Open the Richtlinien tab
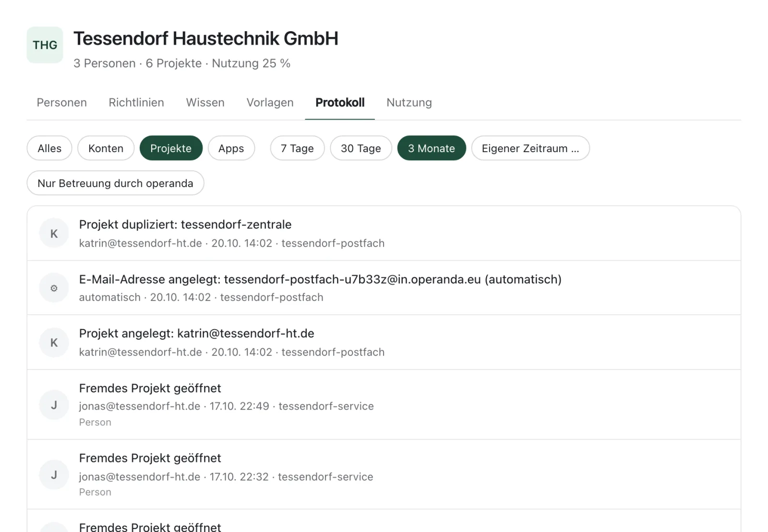Viewport: 768px width, 532px height. pos(136,103)
